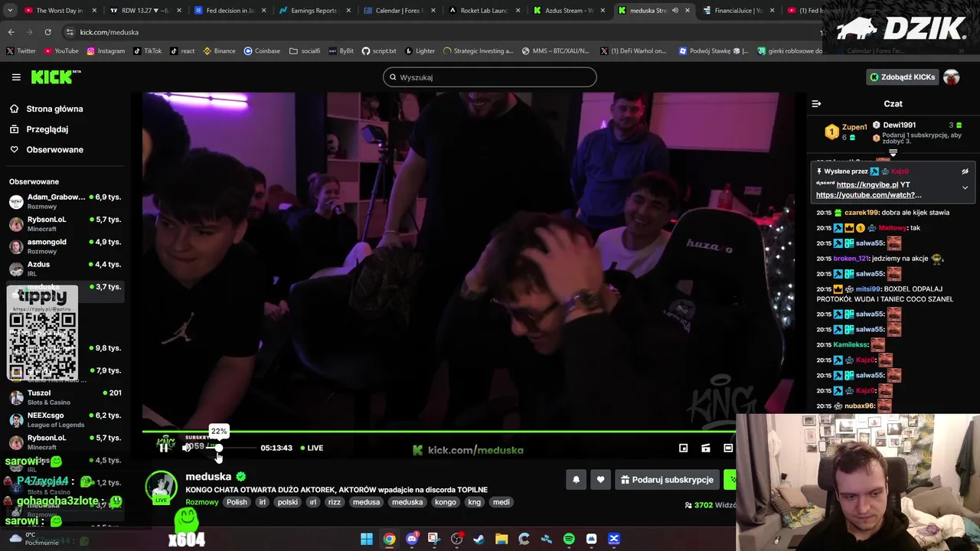Open Twitter bookmark
980x551 pixels.
pos(21,51)
